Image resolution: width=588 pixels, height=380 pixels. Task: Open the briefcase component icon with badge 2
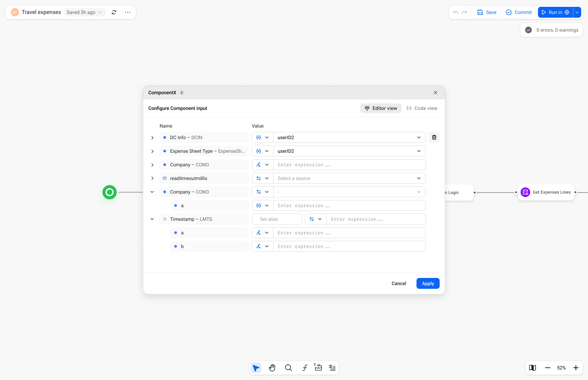318,368
